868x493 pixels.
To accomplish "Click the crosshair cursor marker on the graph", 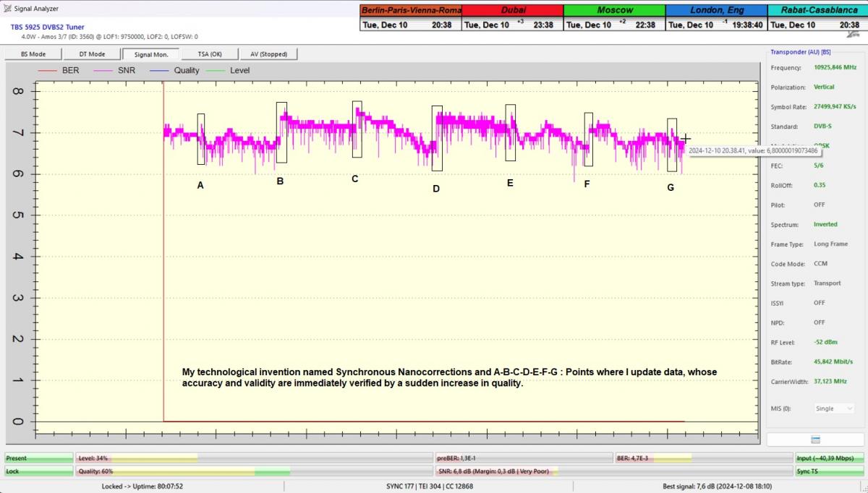I will pyautogui.click(x=685, y=139).
